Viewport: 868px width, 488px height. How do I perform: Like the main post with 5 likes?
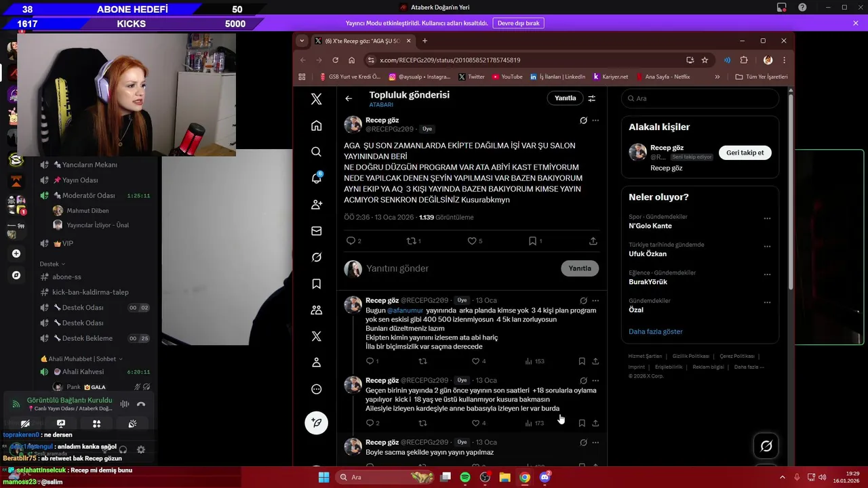point(475,241)
